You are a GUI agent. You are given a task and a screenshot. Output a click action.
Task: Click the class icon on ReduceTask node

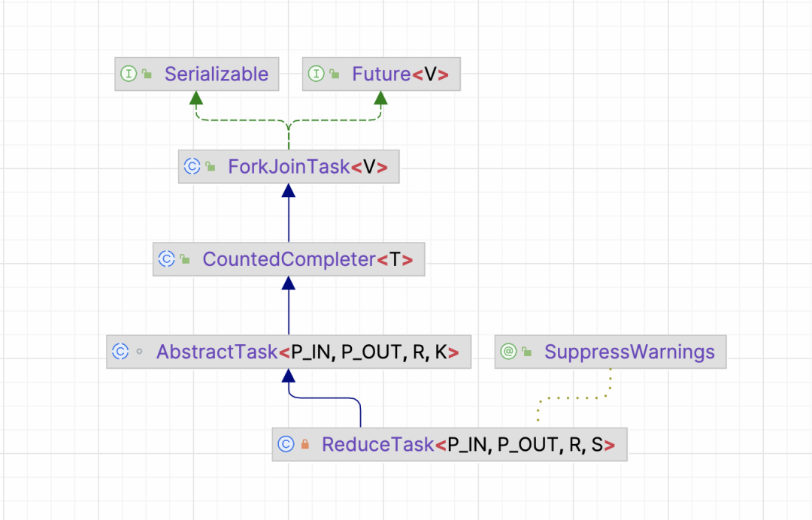tap(286, 444)
